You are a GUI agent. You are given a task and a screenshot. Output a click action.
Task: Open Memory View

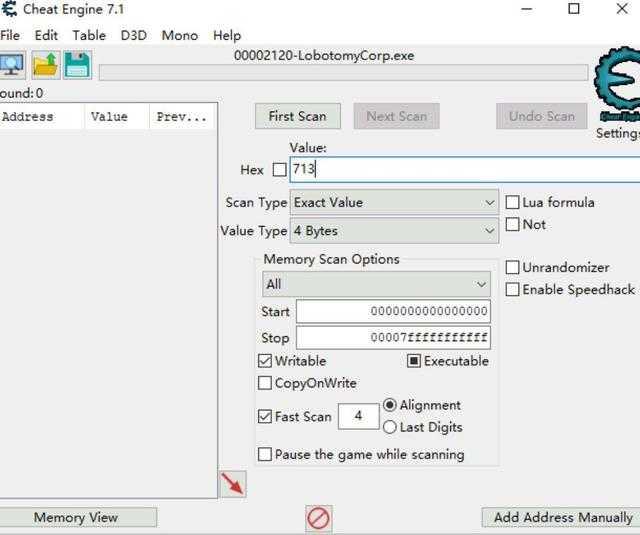tap(76, 517)
